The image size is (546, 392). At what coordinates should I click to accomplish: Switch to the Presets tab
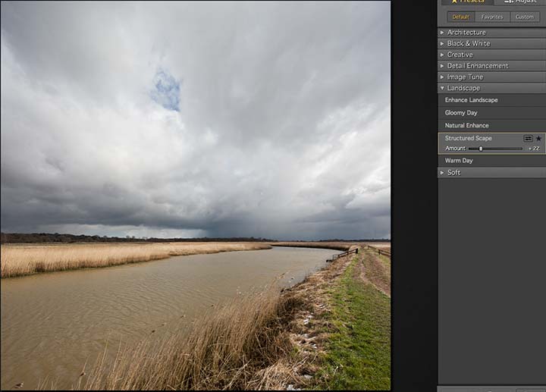click(x=467, y=2)
